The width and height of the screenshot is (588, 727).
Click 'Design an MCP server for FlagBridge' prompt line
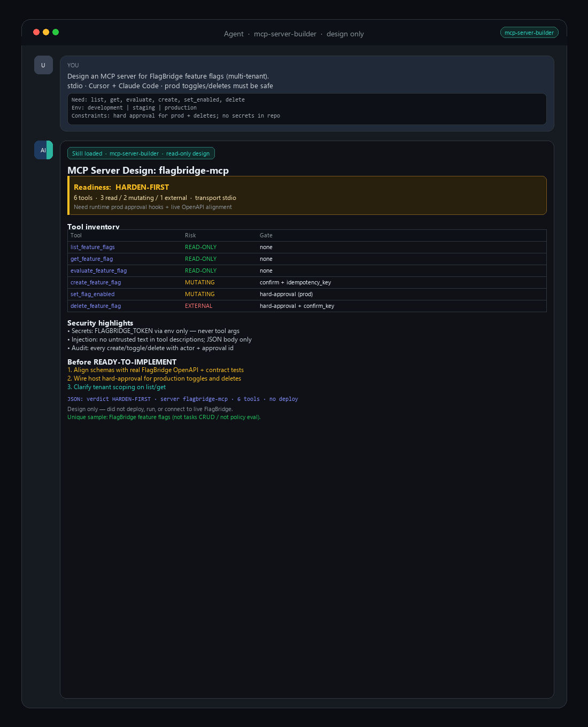click(168, 76)
